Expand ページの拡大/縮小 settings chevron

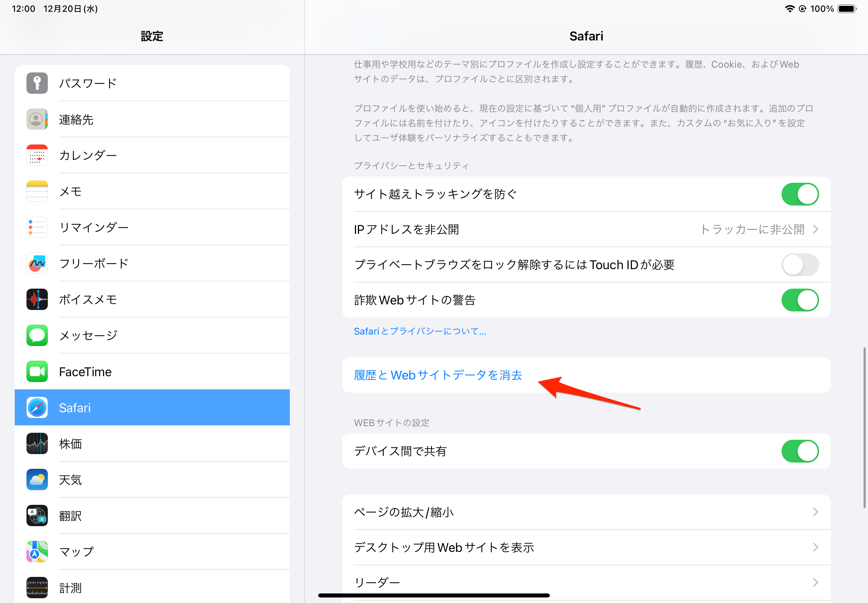pyautogui.click(x=815, y=512)
